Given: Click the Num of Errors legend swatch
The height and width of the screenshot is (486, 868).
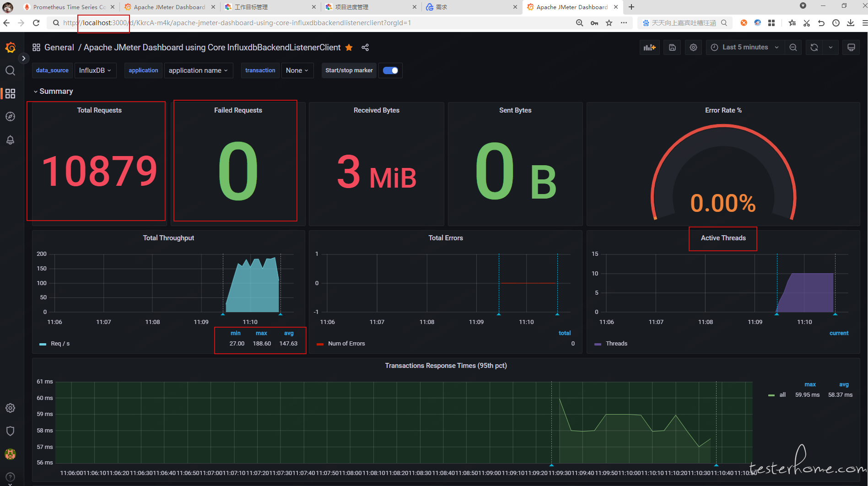Looking at the screenshot, I should pos(320,344).
